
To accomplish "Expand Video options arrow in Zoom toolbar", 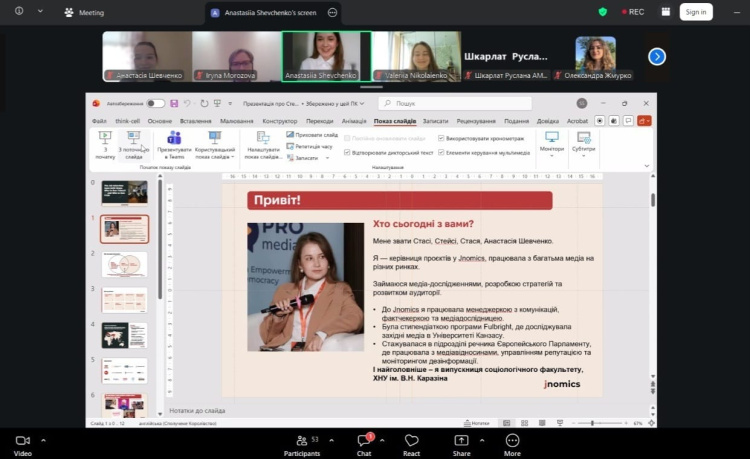I will (44, 440).
